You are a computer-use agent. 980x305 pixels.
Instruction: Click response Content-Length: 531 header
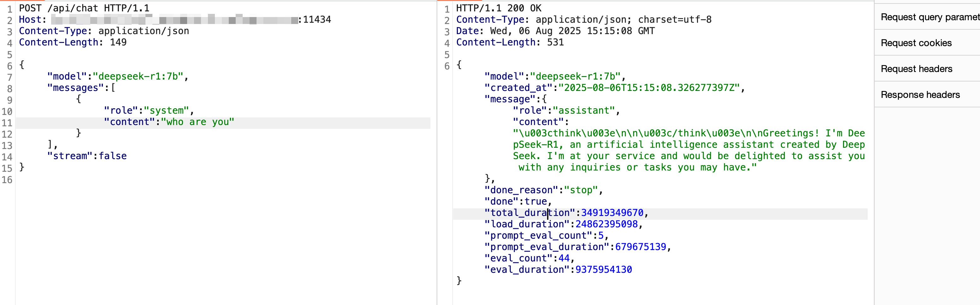click(x=510, y=42)
